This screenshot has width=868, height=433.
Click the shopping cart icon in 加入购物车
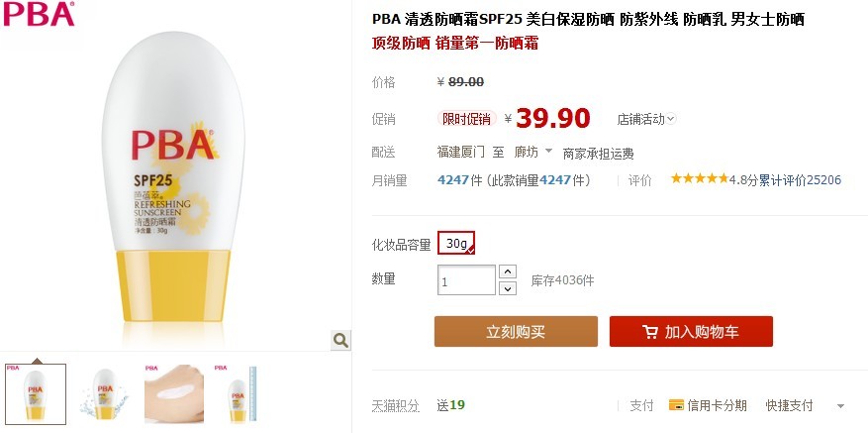pos(650,332)
